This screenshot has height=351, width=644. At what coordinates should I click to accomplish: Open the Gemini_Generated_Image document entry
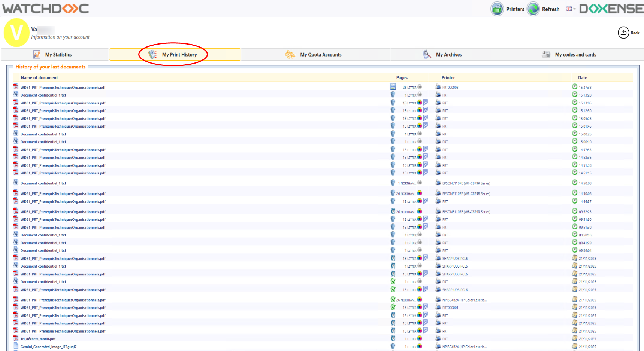[x=48, y=347]
